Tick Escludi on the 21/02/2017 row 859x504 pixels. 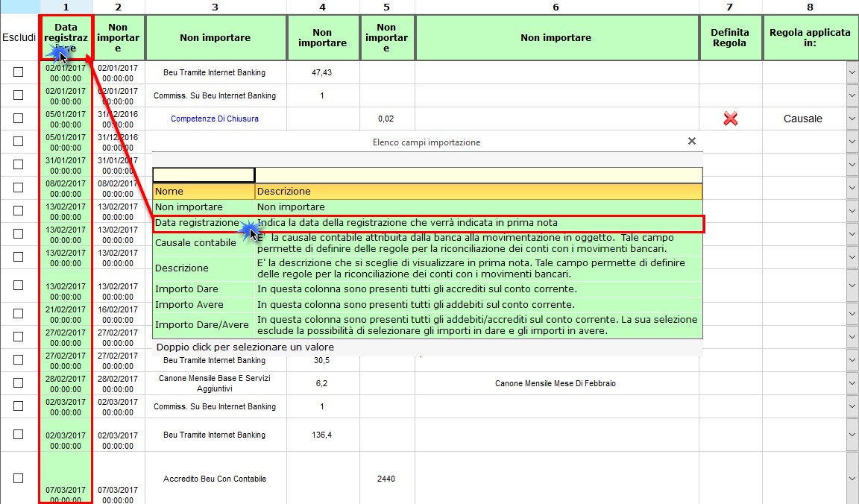point(18,313)
